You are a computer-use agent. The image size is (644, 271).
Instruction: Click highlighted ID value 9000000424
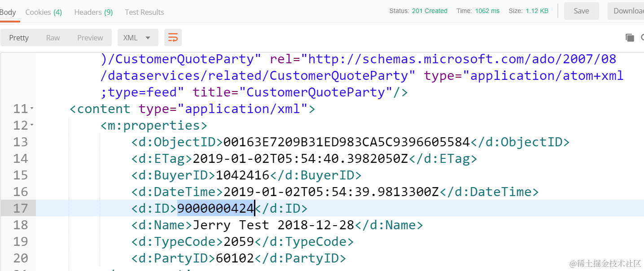[x=216, y=209]
